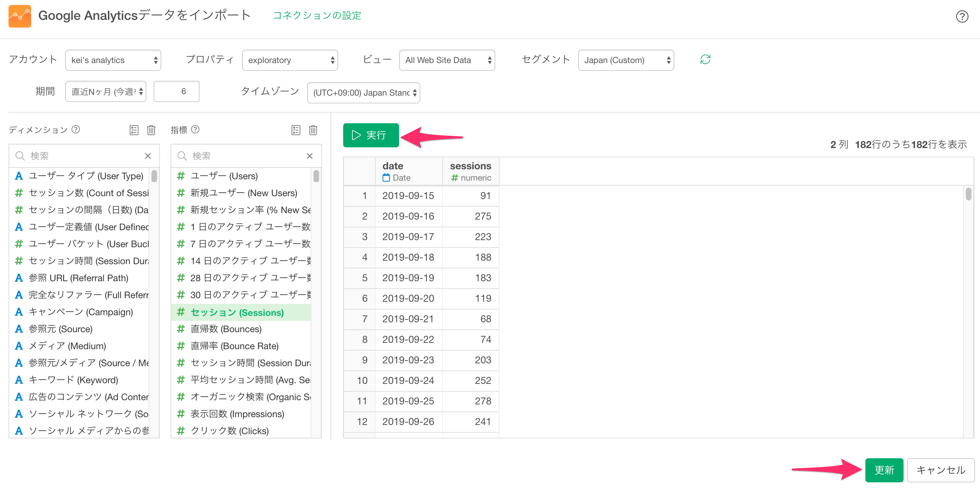The image size is (980, 488).
Task: Select dimension 広告のコンテンツ (Ad Content)
Action: tap(80, 397)
